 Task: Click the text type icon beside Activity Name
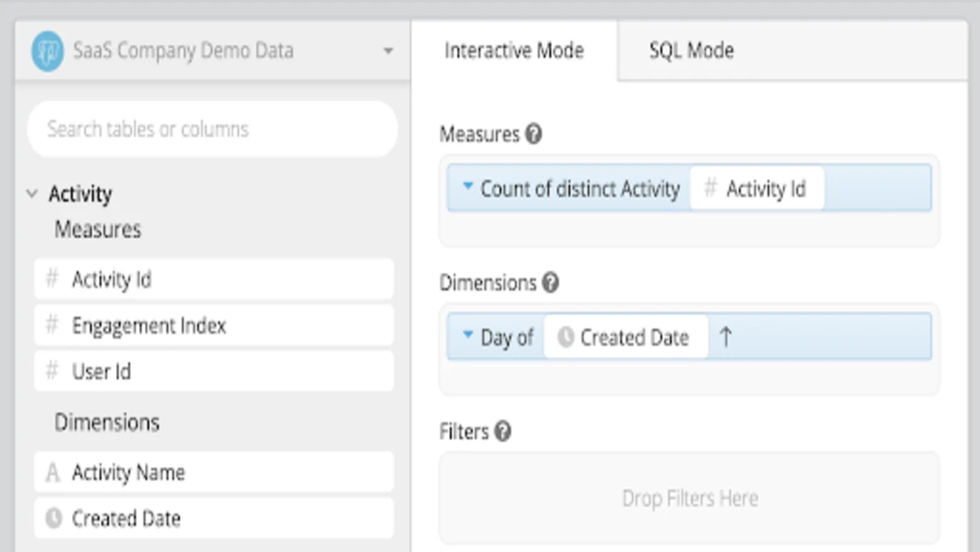coord(52,473)
